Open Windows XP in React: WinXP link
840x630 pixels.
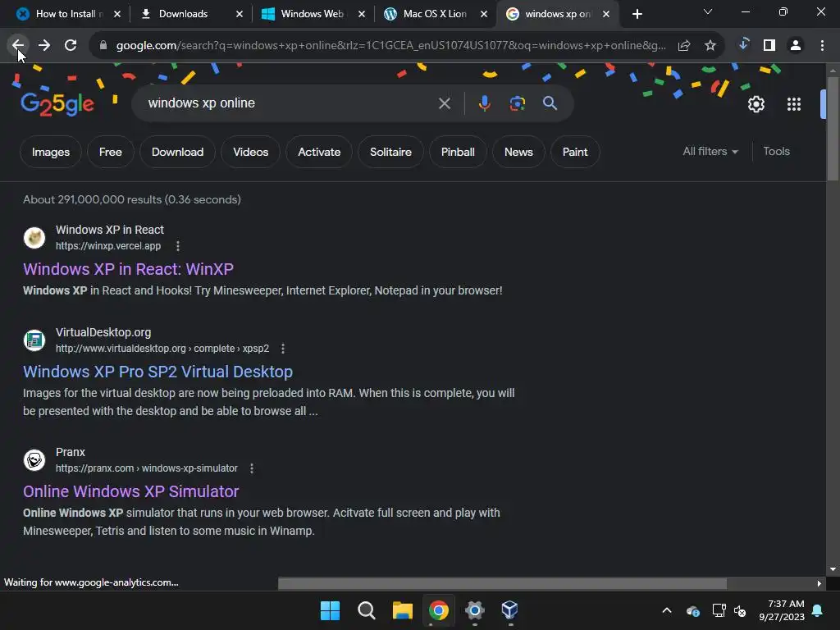point(128,269)
